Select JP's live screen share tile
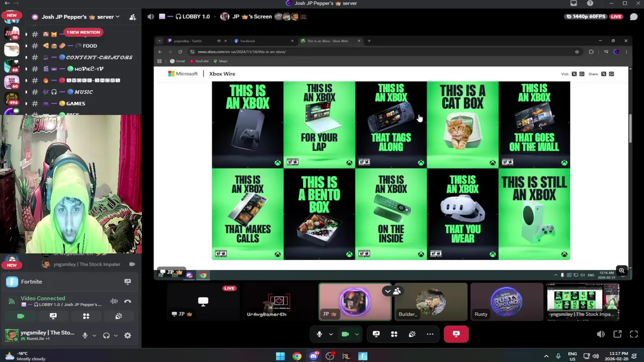The width and height of the screenshot is (644, 362). tap(203, 302)
